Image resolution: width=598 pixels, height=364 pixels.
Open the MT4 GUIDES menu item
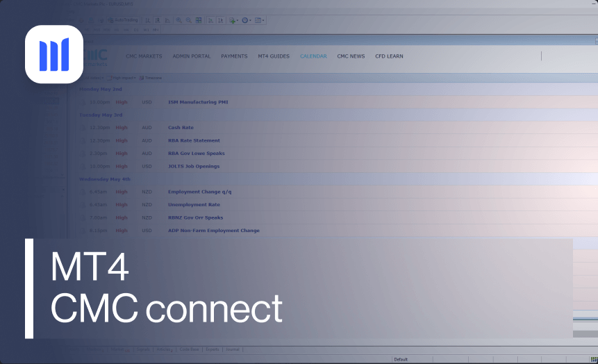pyautogui.click(x=274, y=56)
